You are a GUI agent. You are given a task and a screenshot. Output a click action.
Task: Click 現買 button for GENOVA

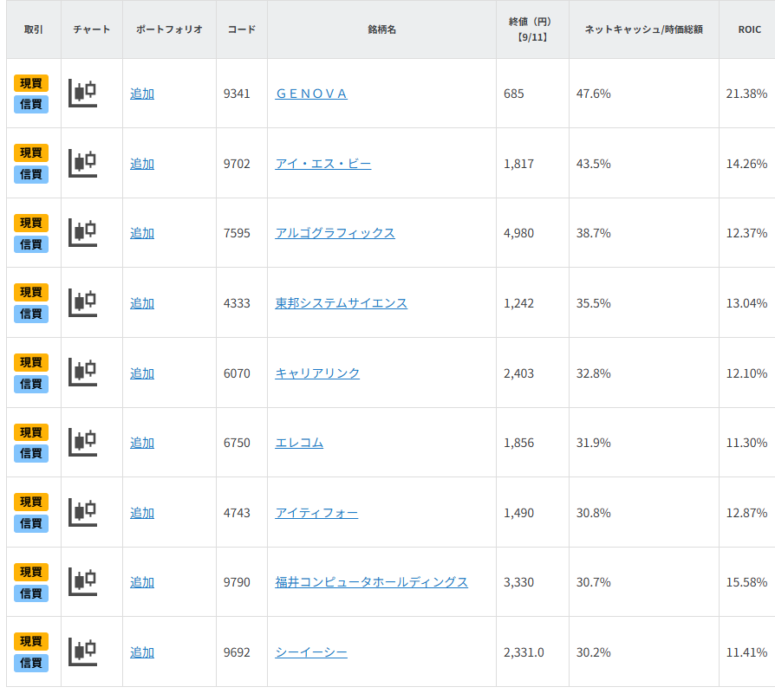(31, 83)
